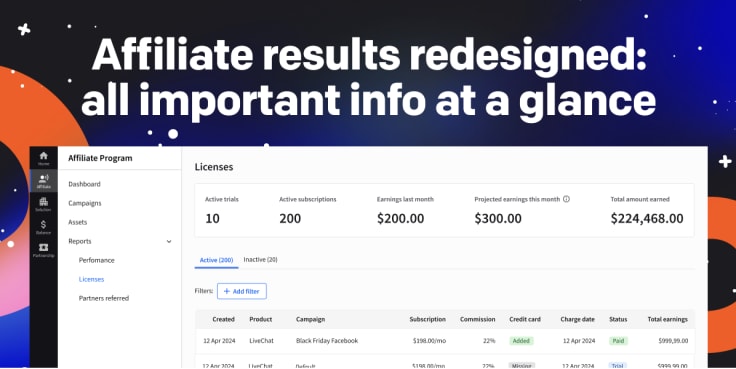Sort by Status column header
Image resolution: width=736 pixels, height=369 pixels.
(x=618, y=319)
